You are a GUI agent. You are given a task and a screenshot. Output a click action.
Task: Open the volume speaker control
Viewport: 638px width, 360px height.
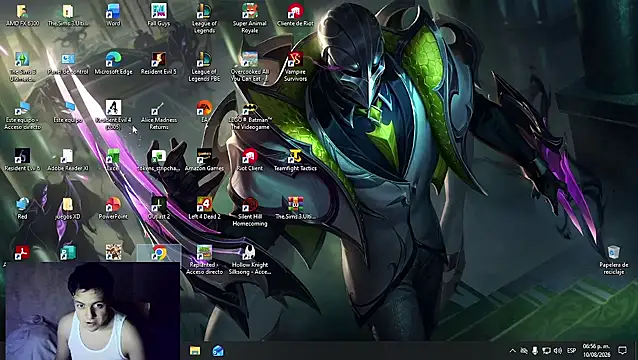558,351
